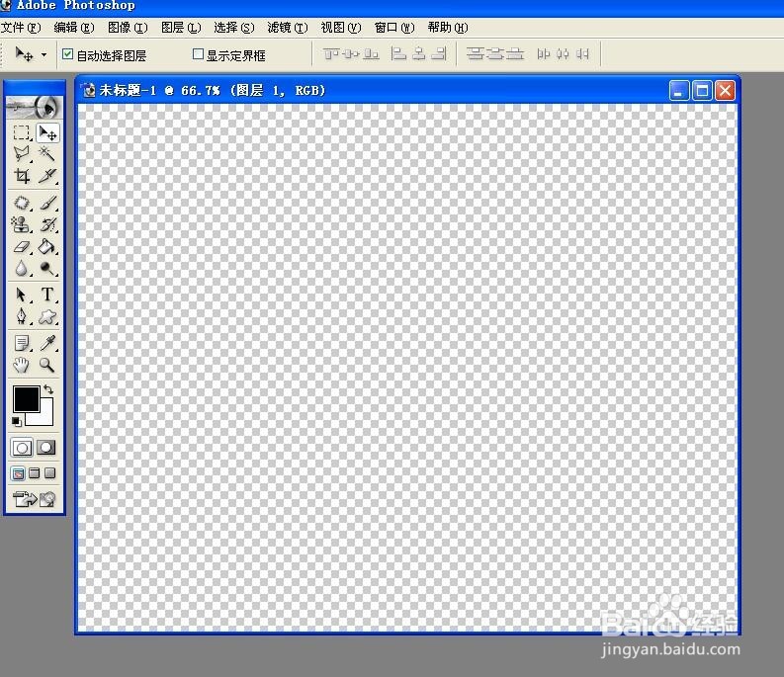Choose Standard Screen mode
Screen dimensions: 784x677
[x=18, y=473]
